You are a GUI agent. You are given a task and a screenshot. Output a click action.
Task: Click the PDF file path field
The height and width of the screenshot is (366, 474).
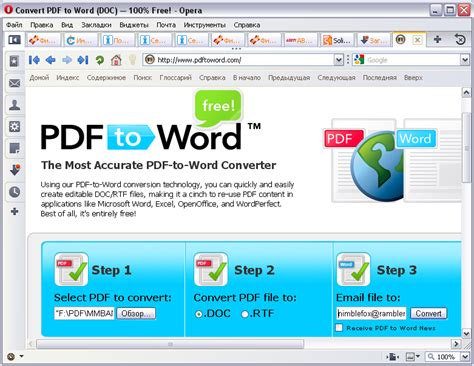(x=84, y=314)
